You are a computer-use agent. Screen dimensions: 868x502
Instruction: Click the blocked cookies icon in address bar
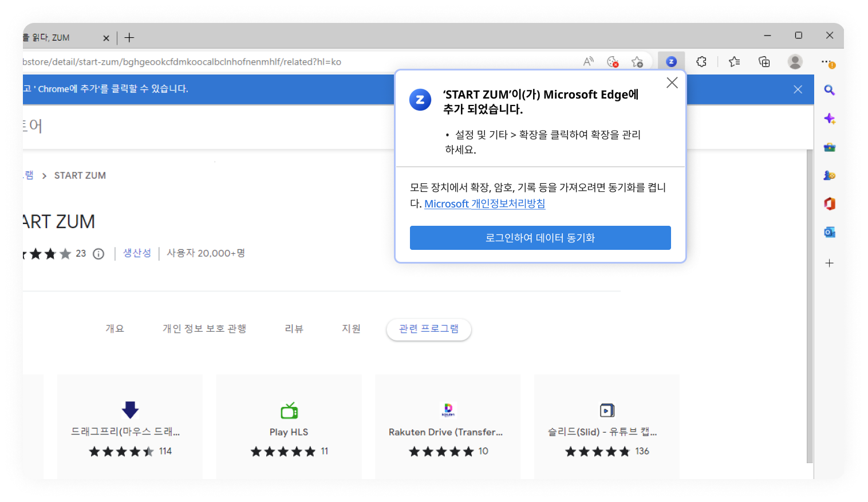[x=613, y=61]
